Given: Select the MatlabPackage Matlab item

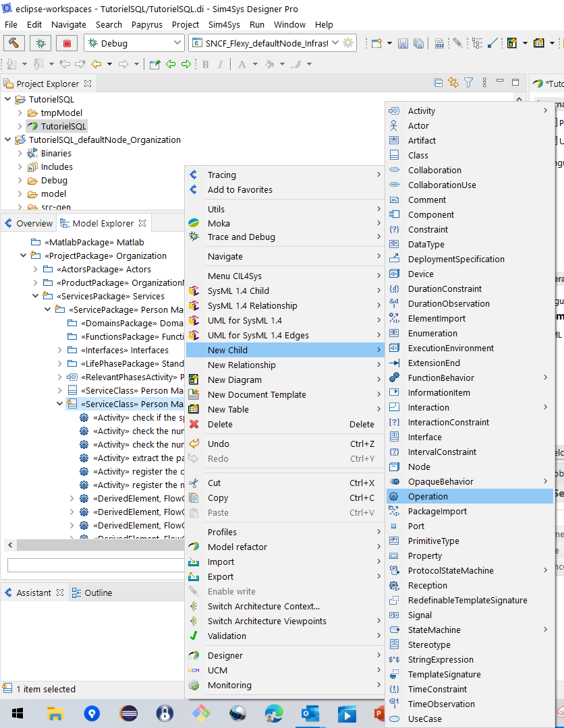Looking at the screenshot, I should 87,243.
